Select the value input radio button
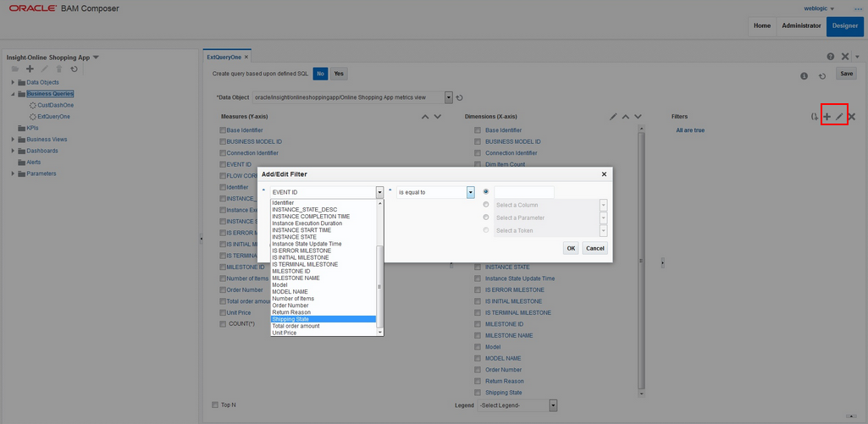The width and height of the screenshot is (868, 424). [x=486, y=192]
